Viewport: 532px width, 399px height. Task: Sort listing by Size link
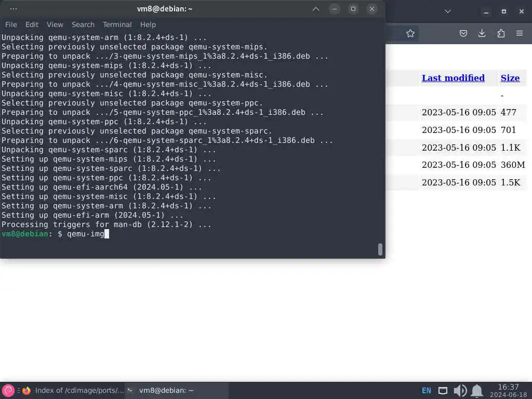coord(510,78)
